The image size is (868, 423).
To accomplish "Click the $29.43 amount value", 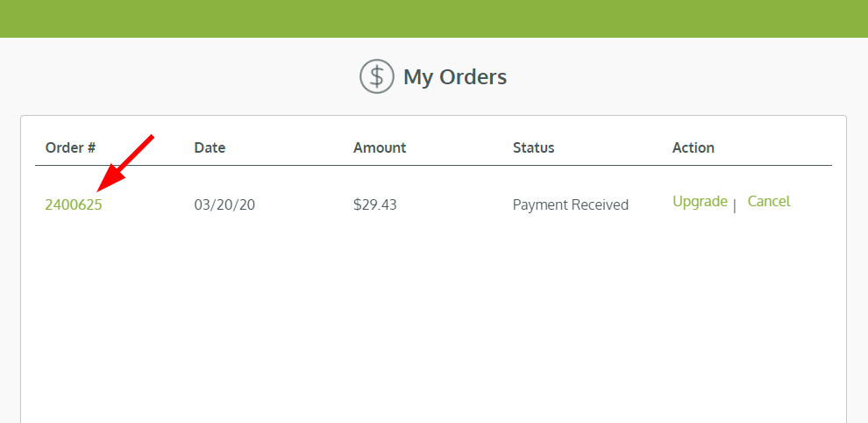I will (x=375, y=204).
